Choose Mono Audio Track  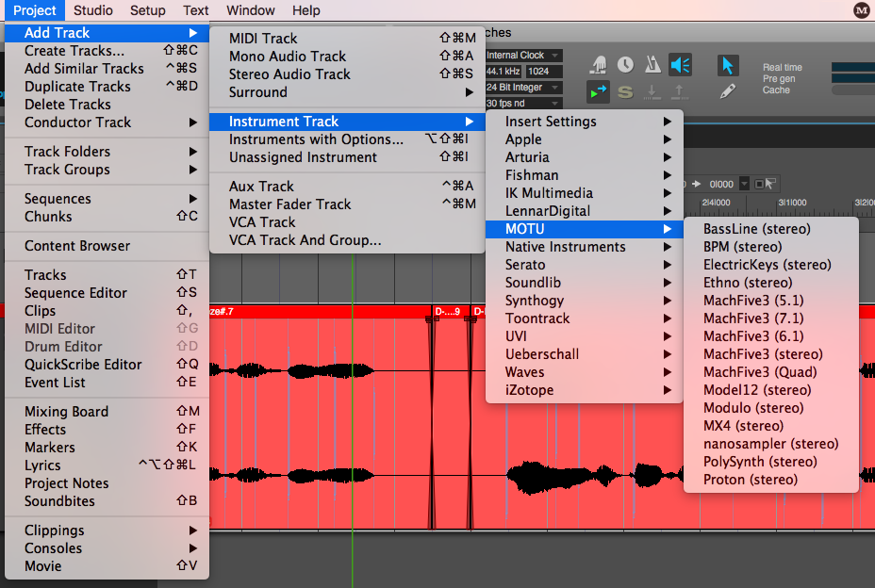coord(347,57)
